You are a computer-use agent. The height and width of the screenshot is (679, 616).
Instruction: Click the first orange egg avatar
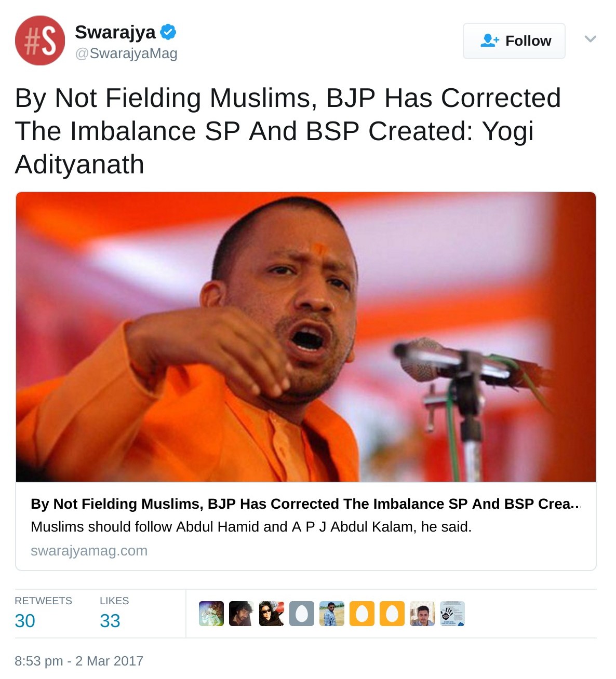pyautogui.click(x=362, y=614)
